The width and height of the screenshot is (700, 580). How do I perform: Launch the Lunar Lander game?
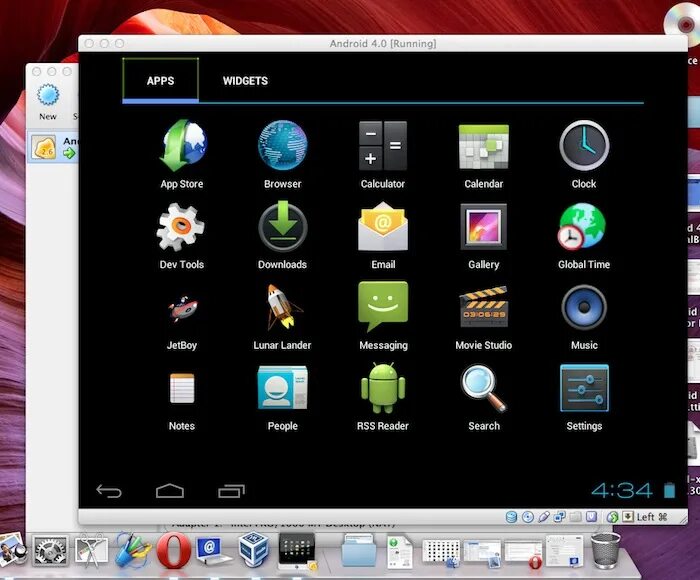[x=283, y=316]
